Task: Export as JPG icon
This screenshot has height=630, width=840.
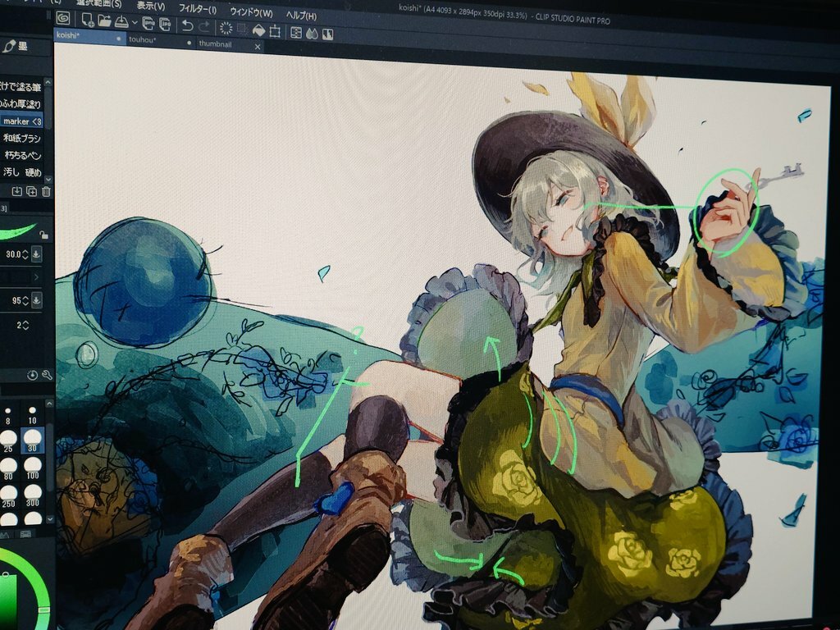Action: (165, 24)
